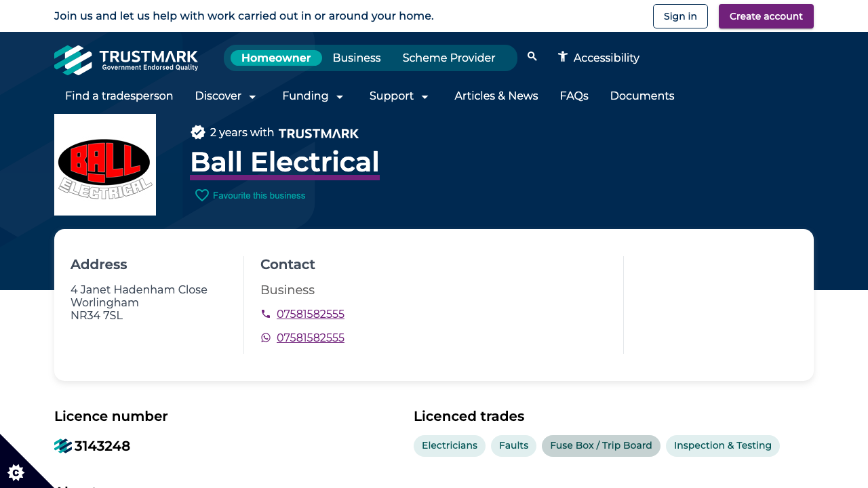This screenshot has height=488, width=868.
Task: Click the TrustMark wordmark after 2 years with
Action: [319, 134]
